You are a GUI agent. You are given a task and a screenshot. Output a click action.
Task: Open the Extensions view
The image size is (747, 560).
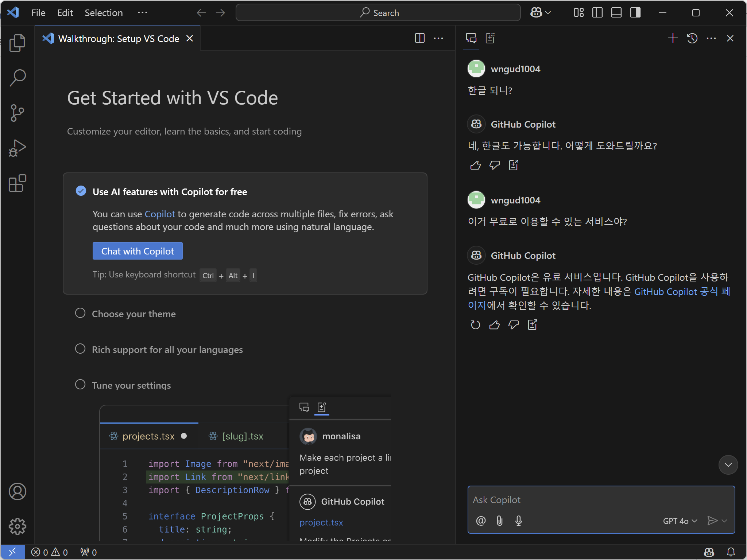click(x=17, y=183)
